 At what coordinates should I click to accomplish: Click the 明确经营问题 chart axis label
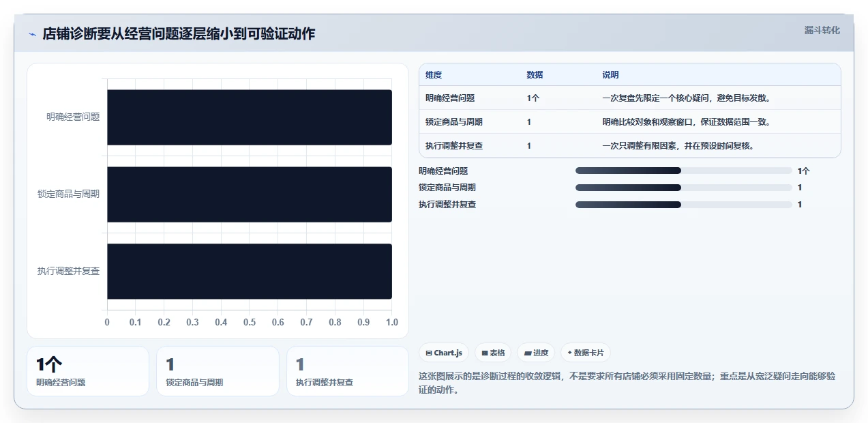73,117
